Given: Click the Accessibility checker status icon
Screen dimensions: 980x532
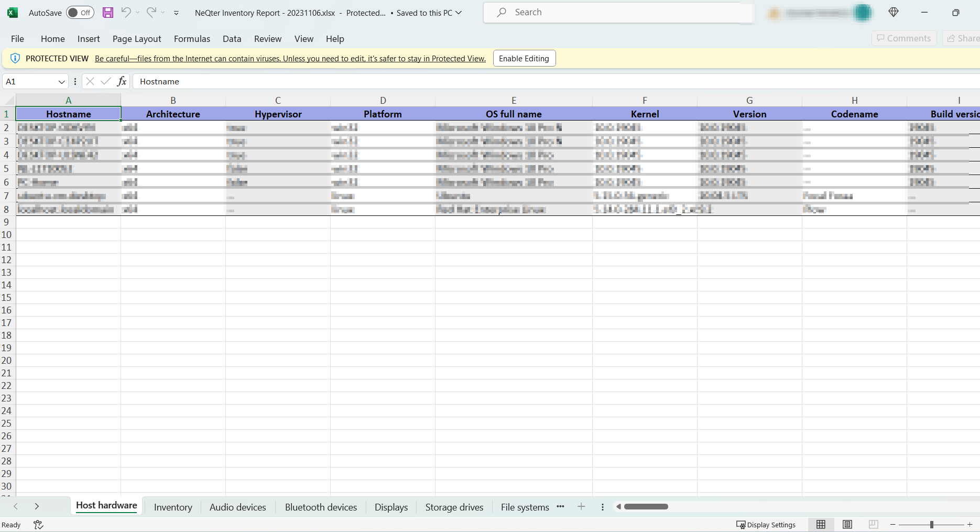Looking at the screenshot, I should point(38,525).
